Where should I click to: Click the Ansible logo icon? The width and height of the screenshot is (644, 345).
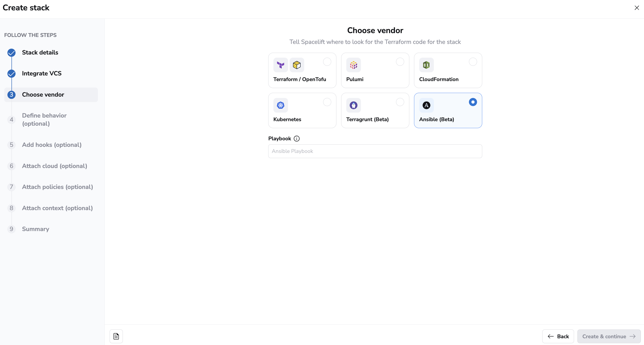click(426, 105)
